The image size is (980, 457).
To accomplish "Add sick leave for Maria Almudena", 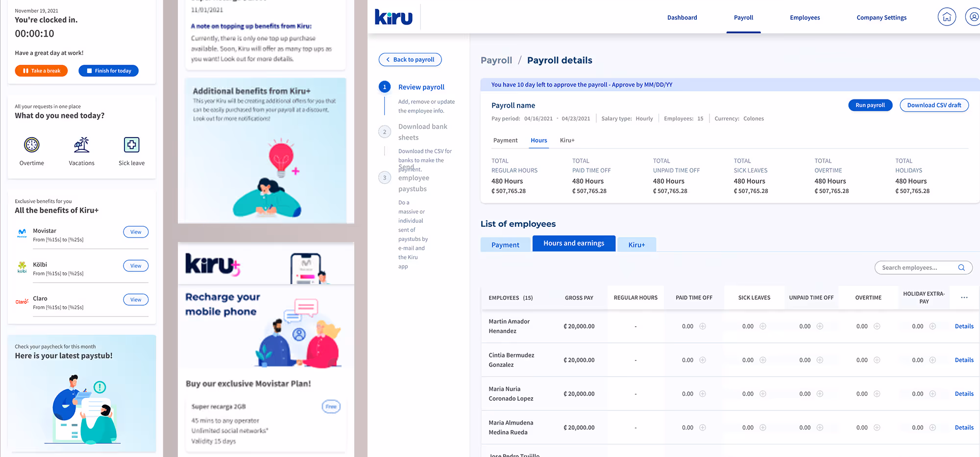I will tap(763, 428).
